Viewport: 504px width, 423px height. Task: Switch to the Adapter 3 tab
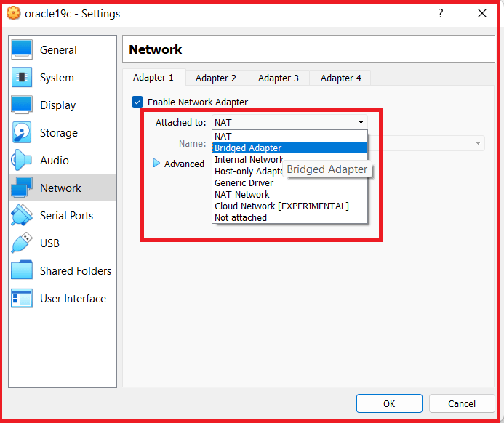pyautogui.click(x=279, y=78)
